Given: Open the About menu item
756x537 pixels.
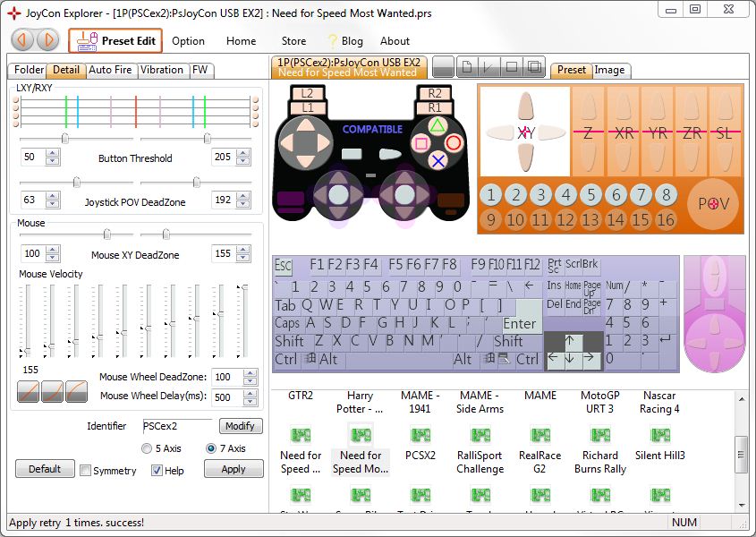Looking at the screenshot, I should click(395, 41).
